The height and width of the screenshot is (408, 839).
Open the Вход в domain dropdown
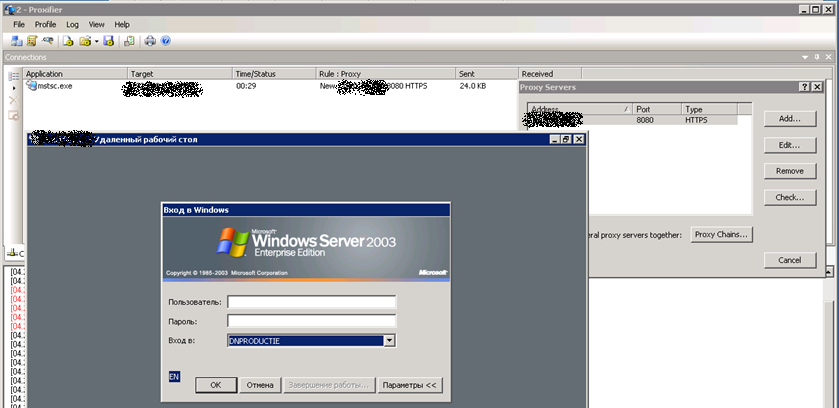click(390, 341)
